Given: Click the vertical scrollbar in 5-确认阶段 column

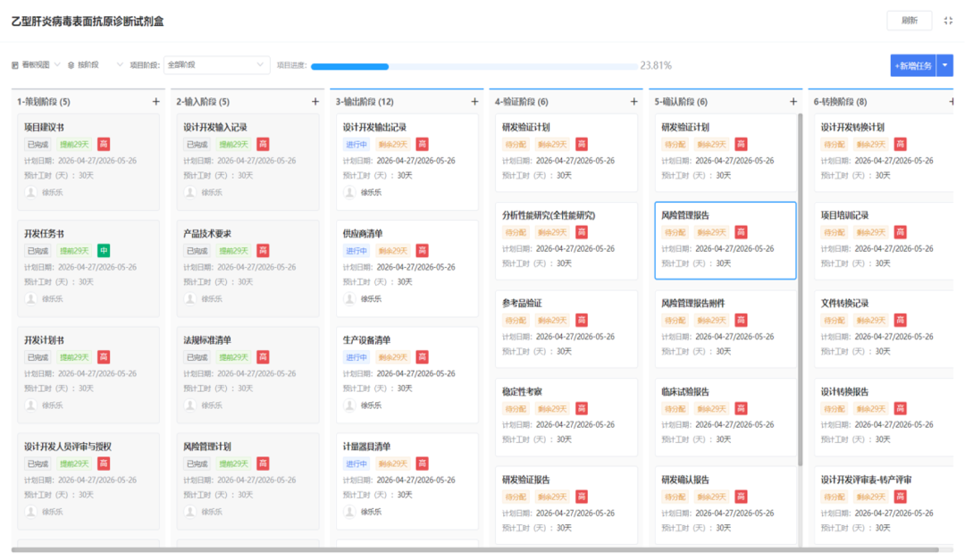Looking at the screenshot, I should (x=800, y=289).
